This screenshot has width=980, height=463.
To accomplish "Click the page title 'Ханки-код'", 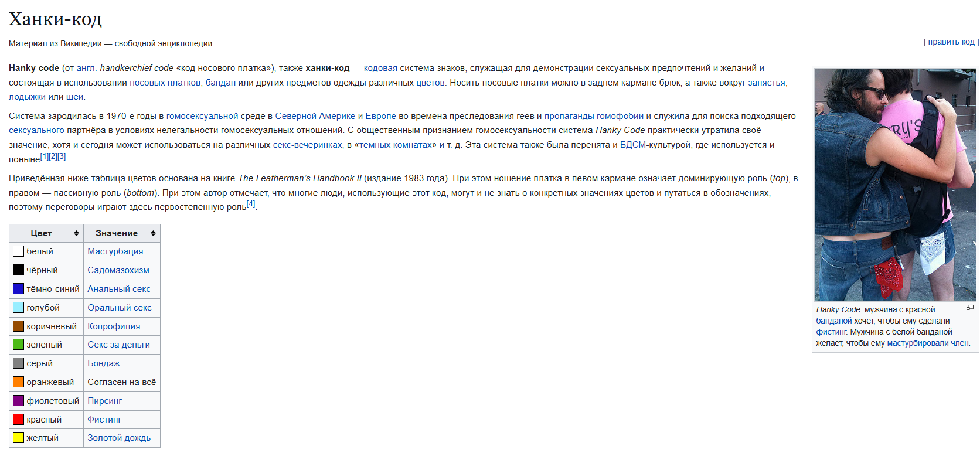I will tap(55, 19).
